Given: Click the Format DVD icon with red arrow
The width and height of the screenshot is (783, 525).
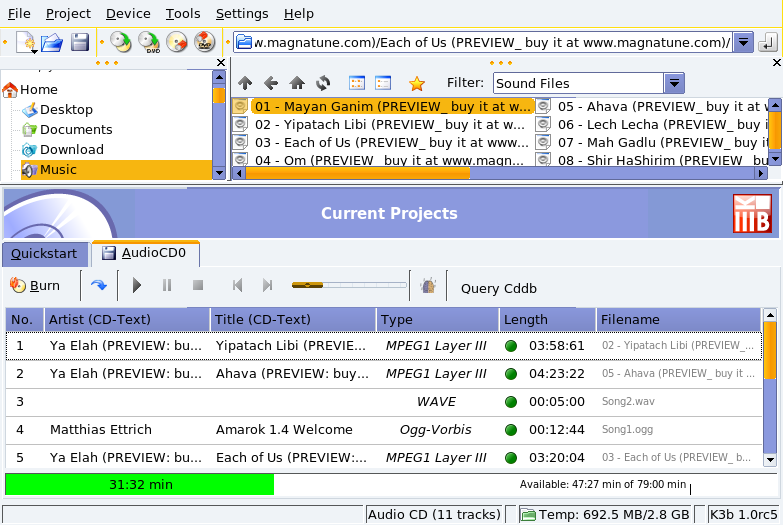Looking at the screenshot, I should 204,42.
